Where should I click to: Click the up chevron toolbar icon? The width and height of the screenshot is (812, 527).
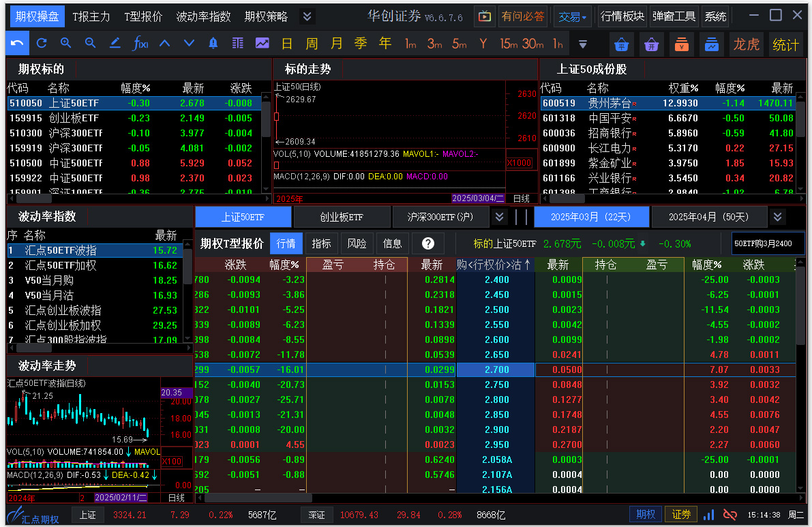(x=165, y=44)
